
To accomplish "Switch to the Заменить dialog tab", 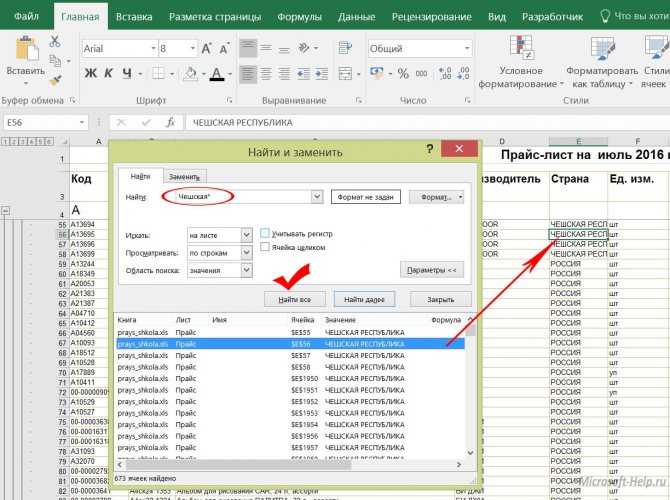I will point(184,176).
